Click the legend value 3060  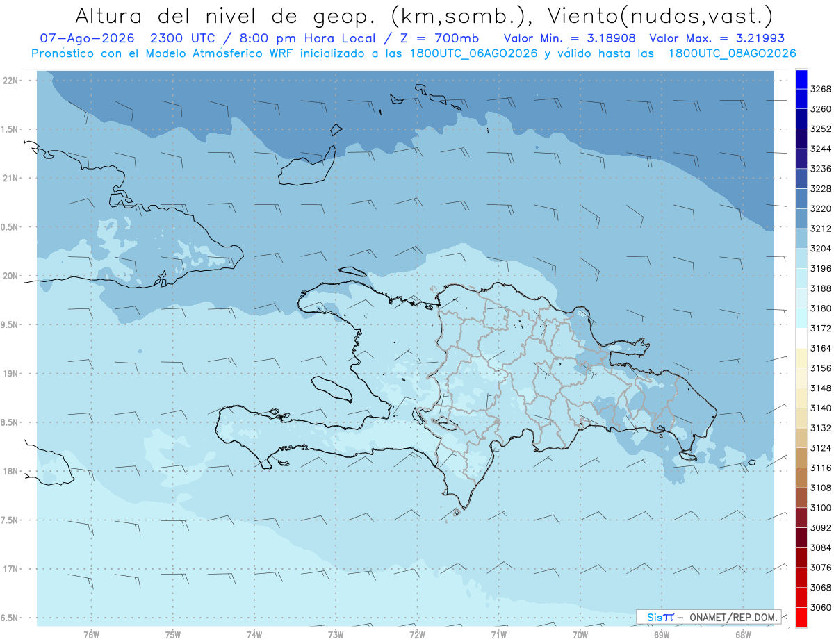click(820, 607)
